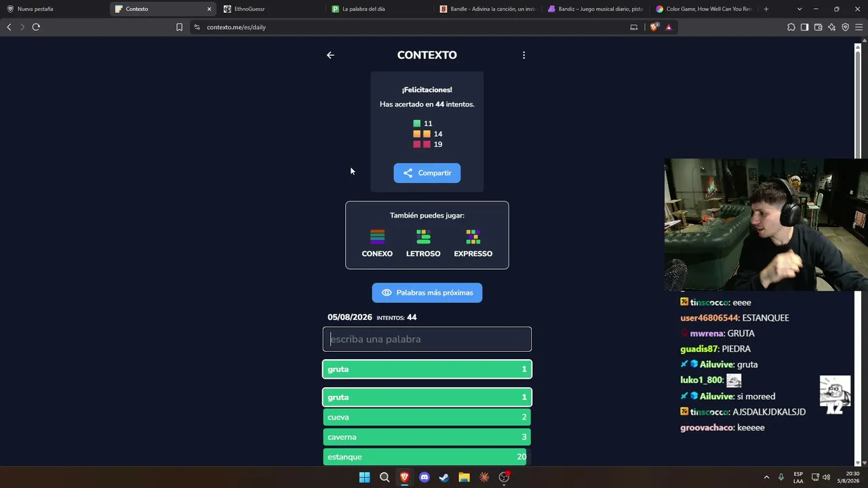This screenshot has width=868, height=488.
Task: Change the ESP LAA keyboard language
Action: 798,477
